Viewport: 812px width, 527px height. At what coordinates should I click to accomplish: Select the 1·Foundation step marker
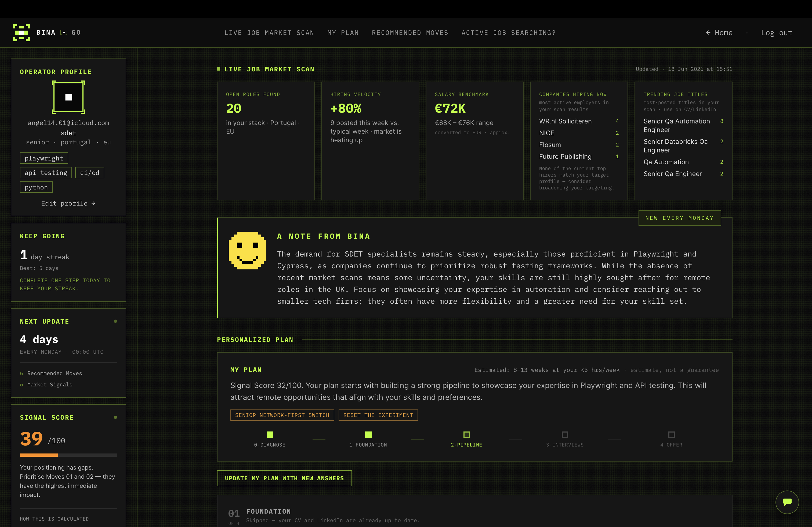pyautogui.click(x=368, y=435)
